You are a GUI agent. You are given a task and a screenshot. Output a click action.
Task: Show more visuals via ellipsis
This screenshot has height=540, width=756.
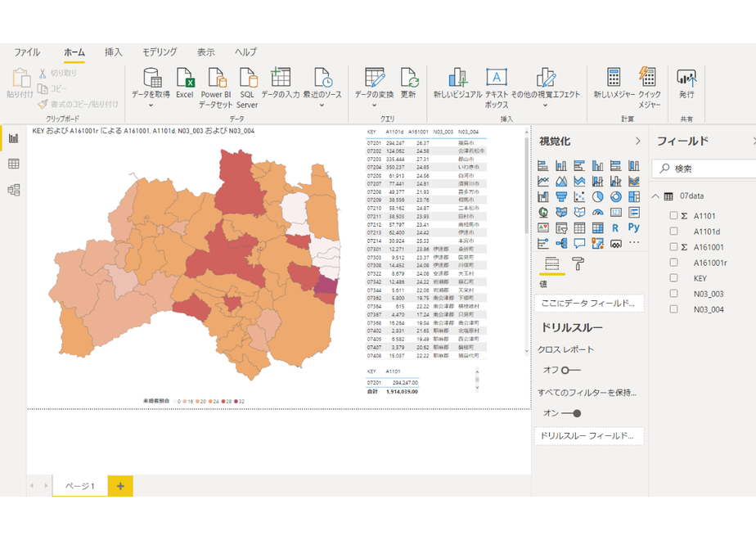634,244
